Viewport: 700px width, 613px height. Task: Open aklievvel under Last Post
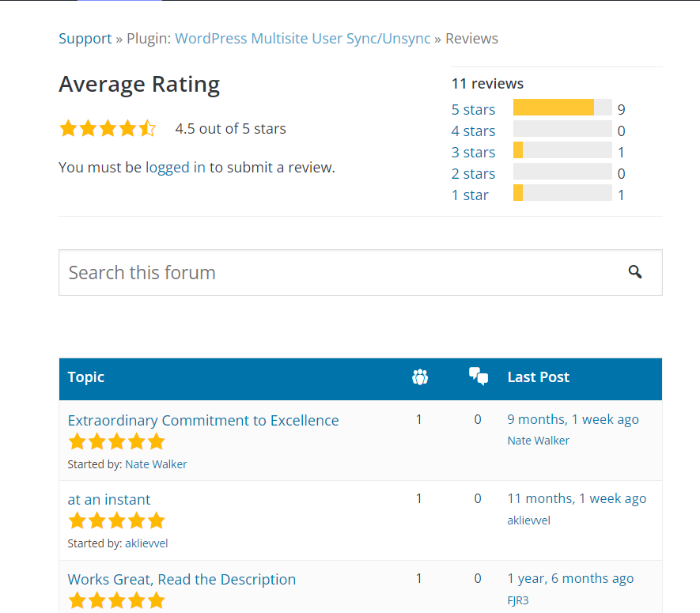pyautogui.click(x=528, y=520)
